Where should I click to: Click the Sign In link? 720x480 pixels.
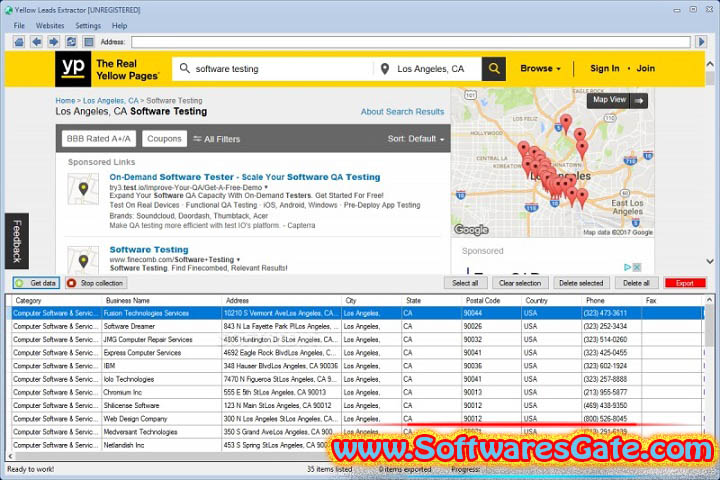604,68
